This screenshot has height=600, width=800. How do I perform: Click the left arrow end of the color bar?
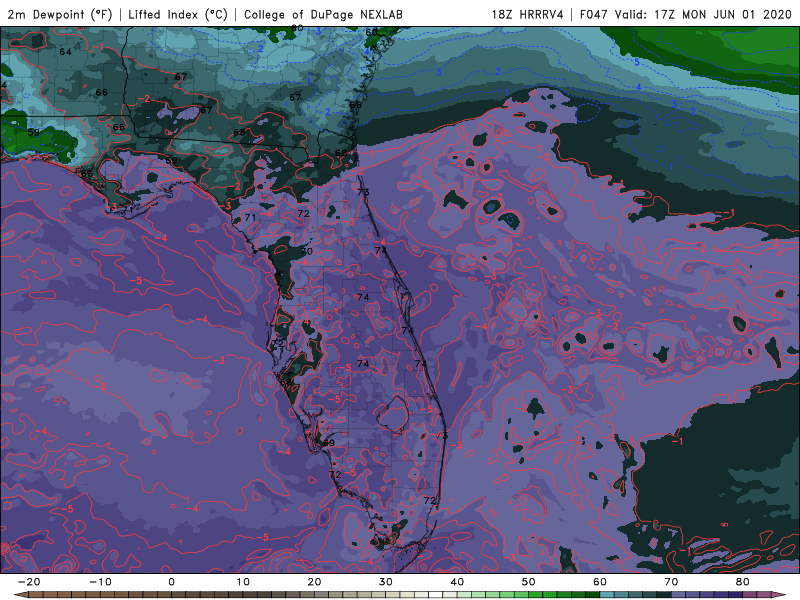(19, 595)
